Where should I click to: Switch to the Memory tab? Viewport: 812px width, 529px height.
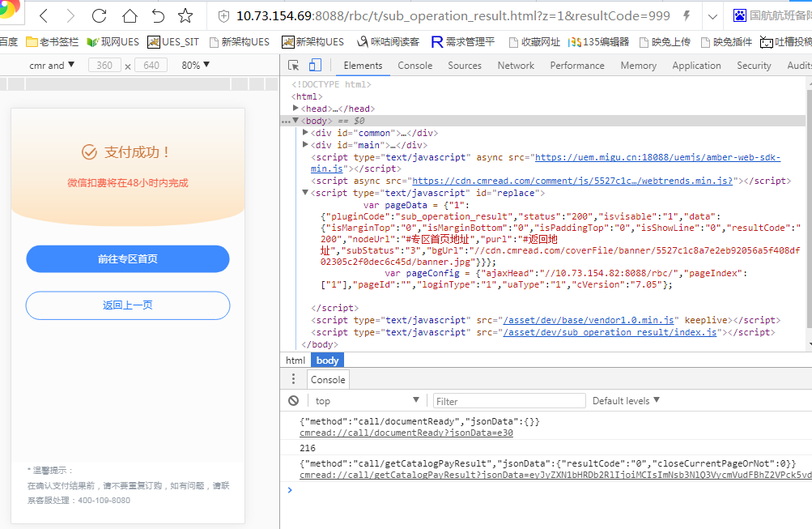point(639,66)
